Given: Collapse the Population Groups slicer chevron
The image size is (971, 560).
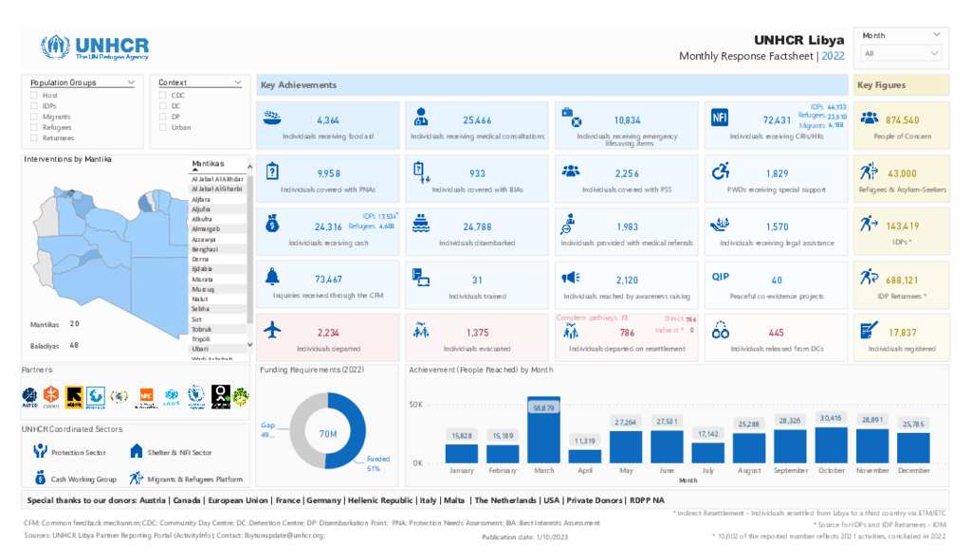Looking at the screenshot, I should point(131,82).
